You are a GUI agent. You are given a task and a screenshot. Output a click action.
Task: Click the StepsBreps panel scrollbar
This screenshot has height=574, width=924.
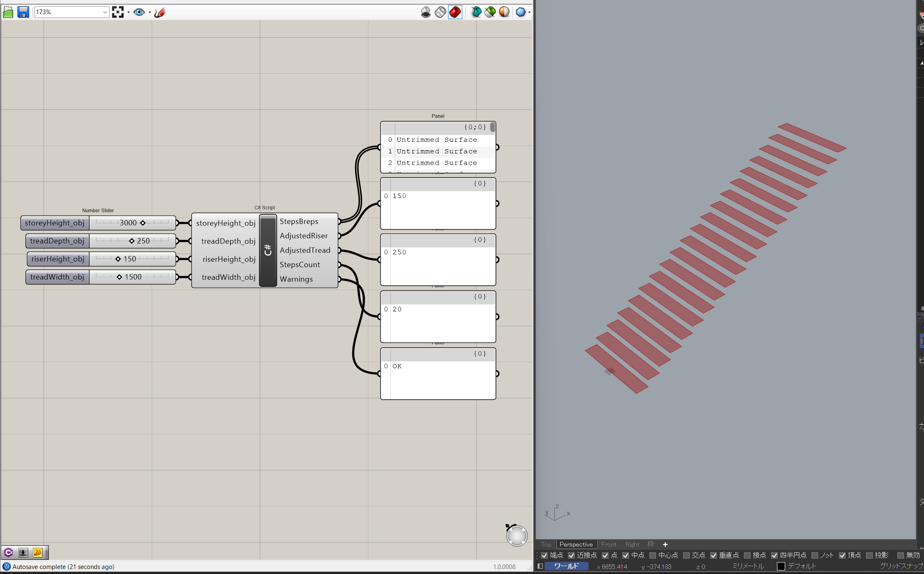493,127
